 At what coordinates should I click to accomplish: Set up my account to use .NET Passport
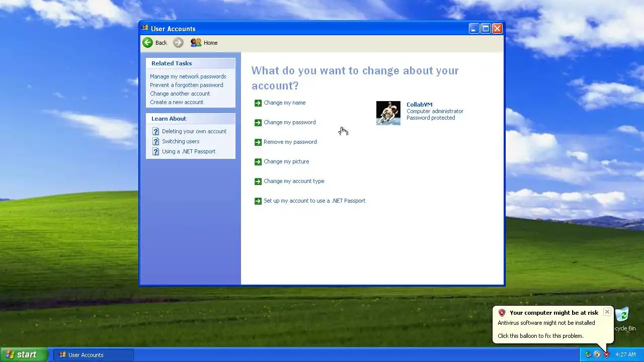314,201
